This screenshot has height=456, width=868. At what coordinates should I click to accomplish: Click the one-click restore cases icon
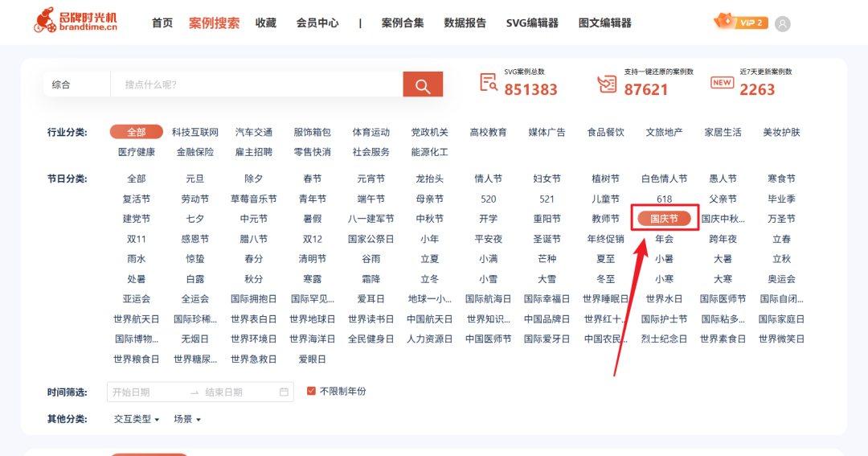click(x=608, y=84)
